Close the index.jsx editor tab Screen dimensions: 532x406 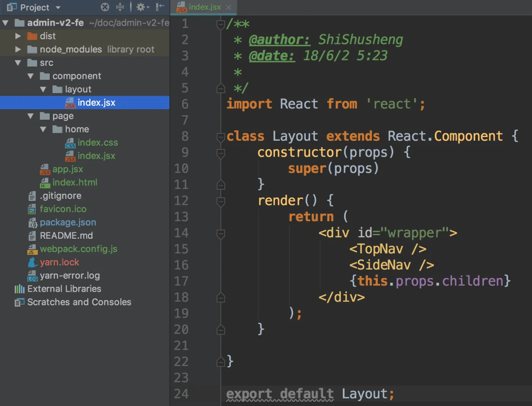coord(228,7)
